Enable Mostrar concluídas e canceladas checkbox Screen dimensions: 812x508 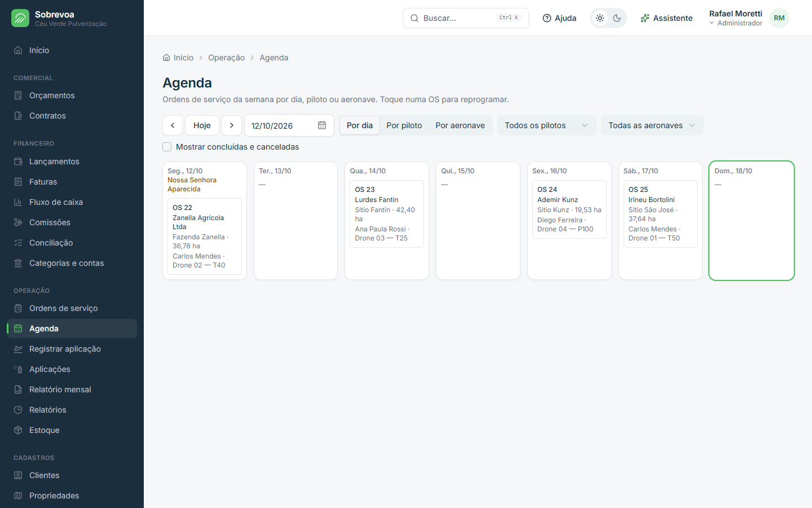[x=167, y=147]
